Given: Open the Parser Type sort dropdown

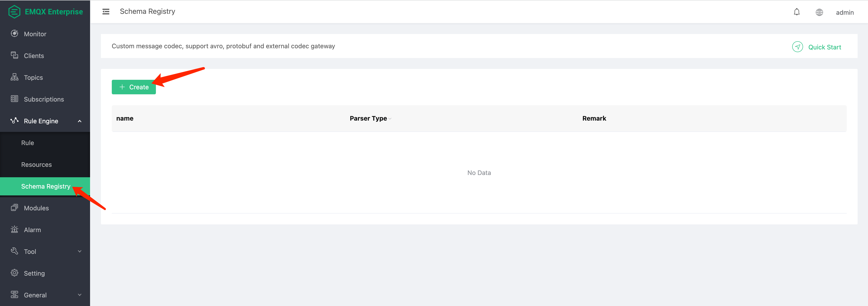Looking at the screenshot, I should [390, 119].
